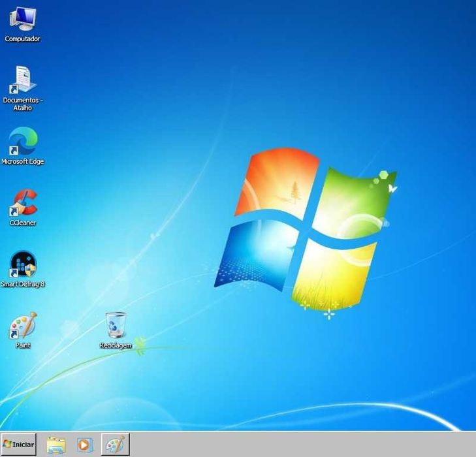
Task: Click the "Microsoft Edge" label text
Action: (x=23, y=161)
